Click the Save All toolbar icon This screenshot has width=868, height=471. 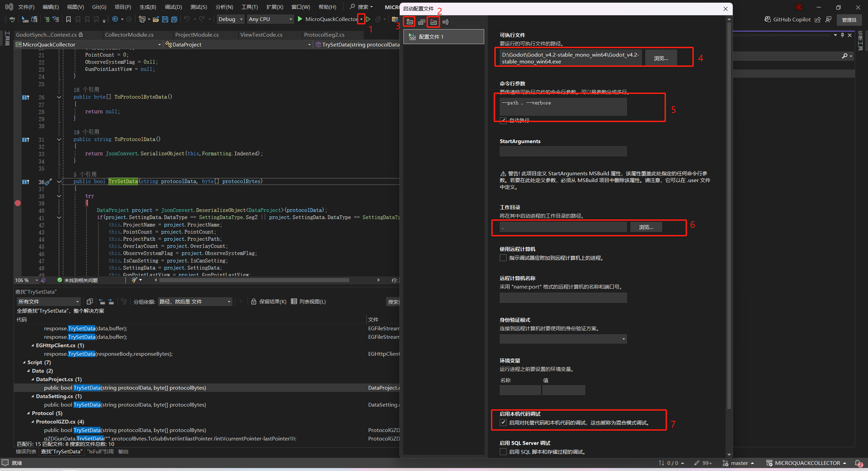click(174, 19)
